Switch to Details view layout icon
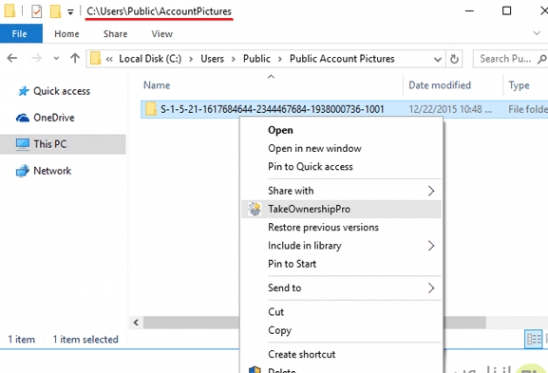The image size is (548, 373). (534, 339)
